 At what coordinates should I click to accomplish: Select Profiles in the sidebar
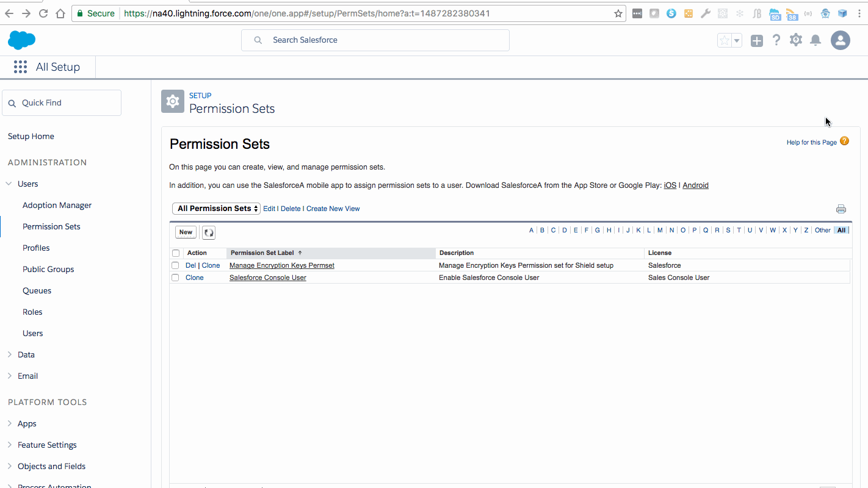pyautogui.click(x=36, y=248)
